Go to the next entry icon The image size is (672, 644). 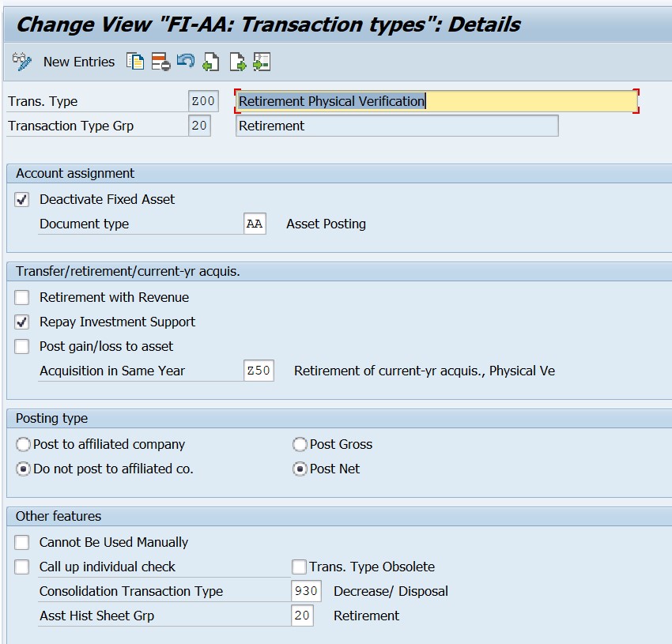[237, 62]
